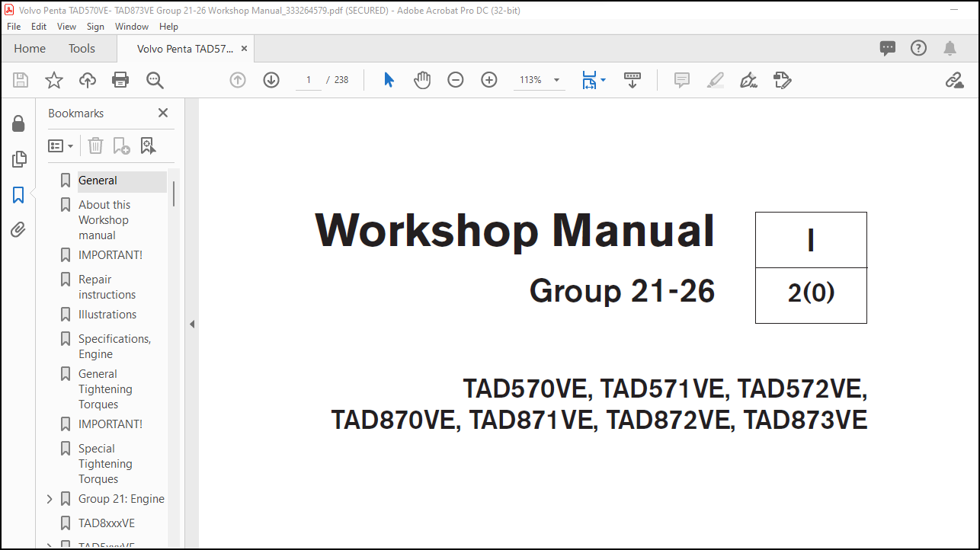Open the scrolling mode keyboard icon

pyautogui.click(x=633, y=80)
